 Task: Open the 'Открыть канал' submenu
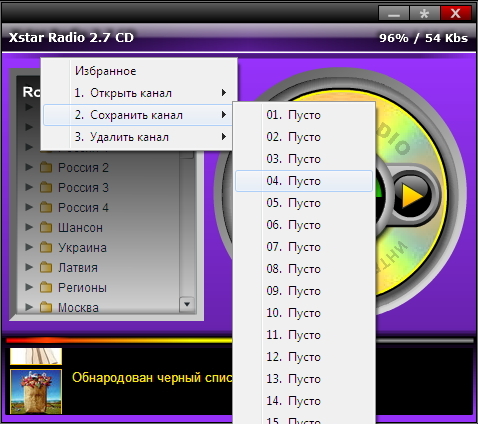[x=138, y=93]
